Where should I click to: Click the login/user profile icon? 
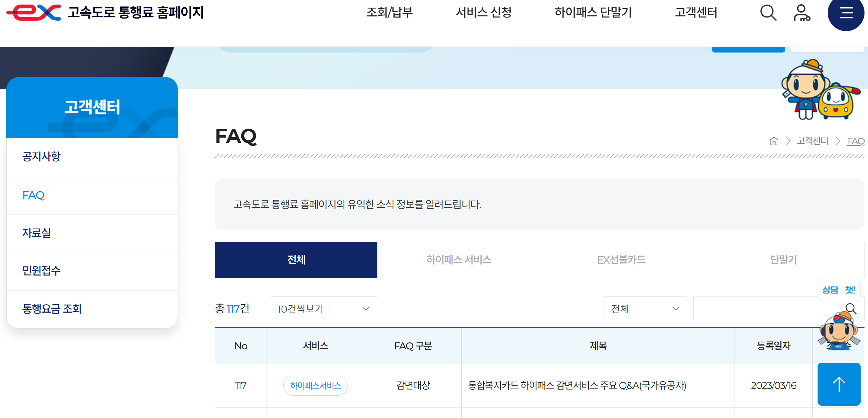(802, 13)
